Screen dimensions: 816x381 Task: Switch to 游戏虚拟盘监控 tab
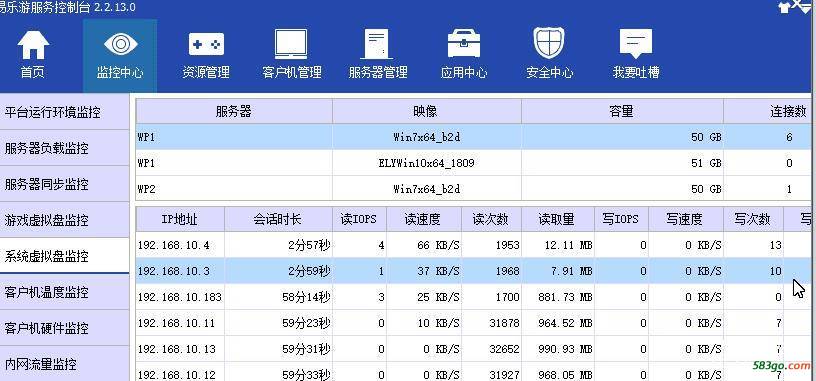64,220
